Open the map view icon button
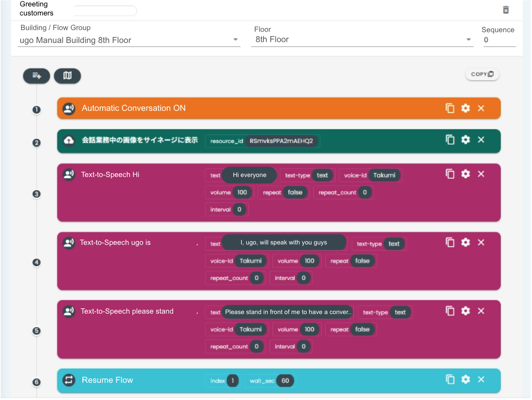Image resolution: width=532 pixels, height=400 pixels. click(67, 76)
